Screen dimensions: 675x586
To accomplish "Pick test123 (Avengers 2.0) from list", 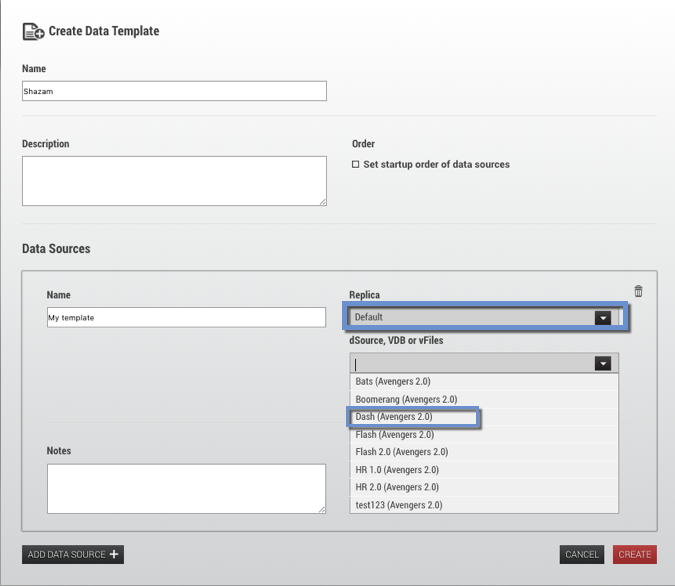I will coord(399,505).
